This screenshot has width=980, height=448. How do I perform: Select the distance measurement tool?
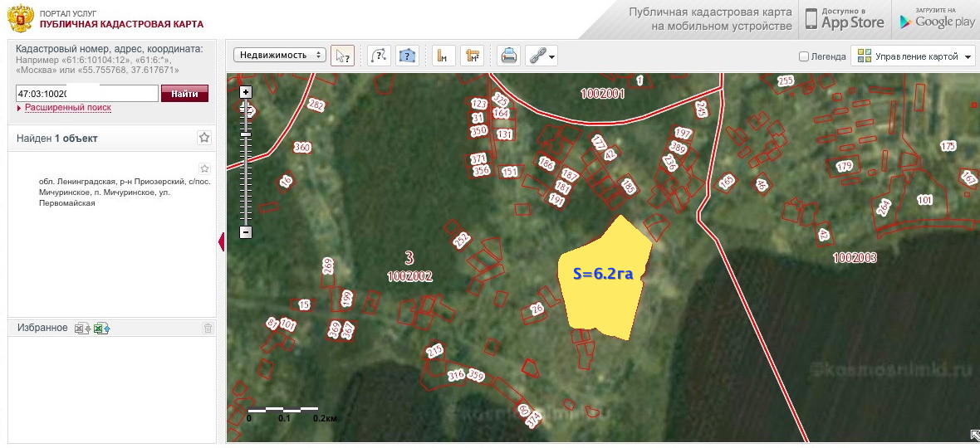coord(444,56)
